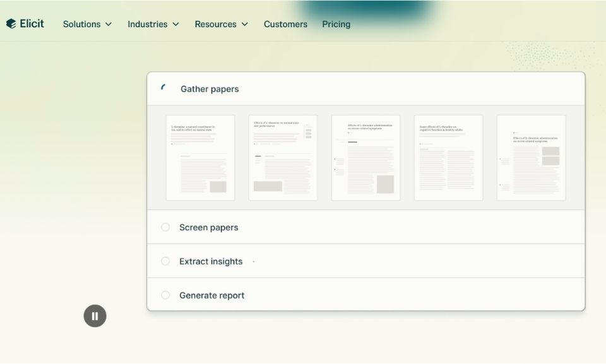Open the stress-related symptoms paper with two stacked figures

(x=531, y=158)
